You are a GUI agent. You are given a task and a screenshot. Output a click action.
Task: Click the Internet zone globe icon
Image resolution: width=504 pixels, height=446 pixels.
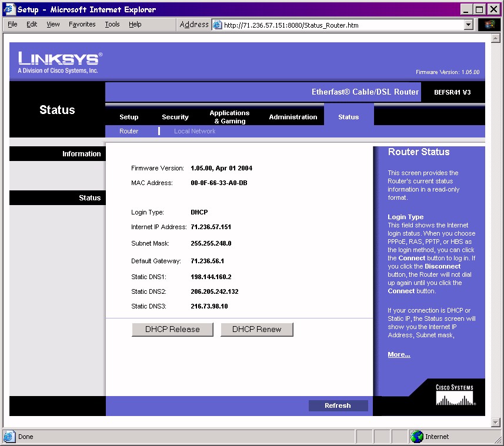[x=417, y=437]
